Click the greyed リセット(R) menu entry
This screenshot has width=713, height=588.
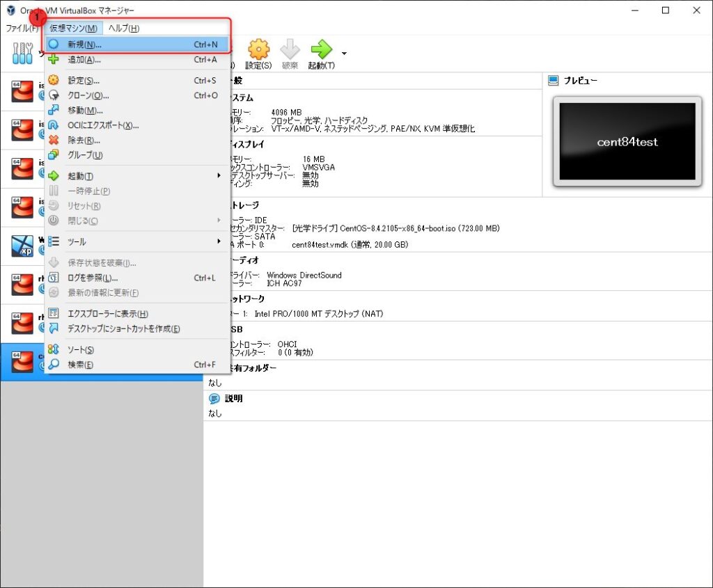pyautogui.click(x=136, y=206)
